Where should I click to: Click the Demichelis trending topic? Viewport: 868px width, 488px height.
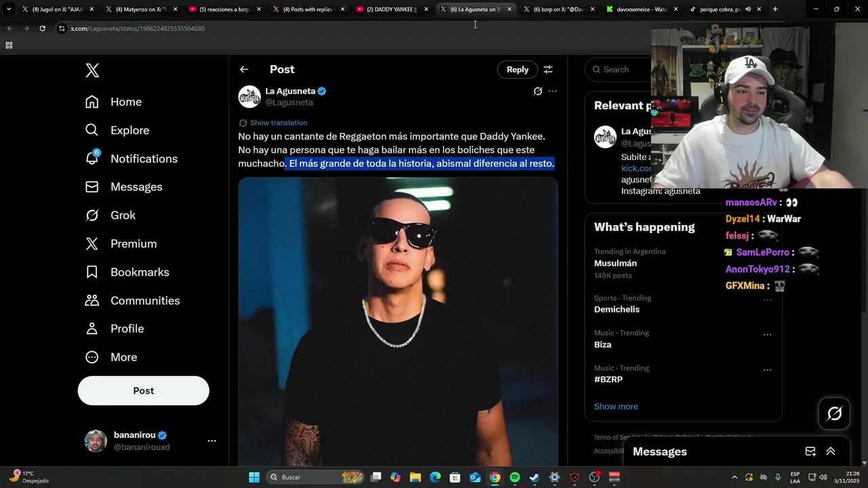pos(617,309)
